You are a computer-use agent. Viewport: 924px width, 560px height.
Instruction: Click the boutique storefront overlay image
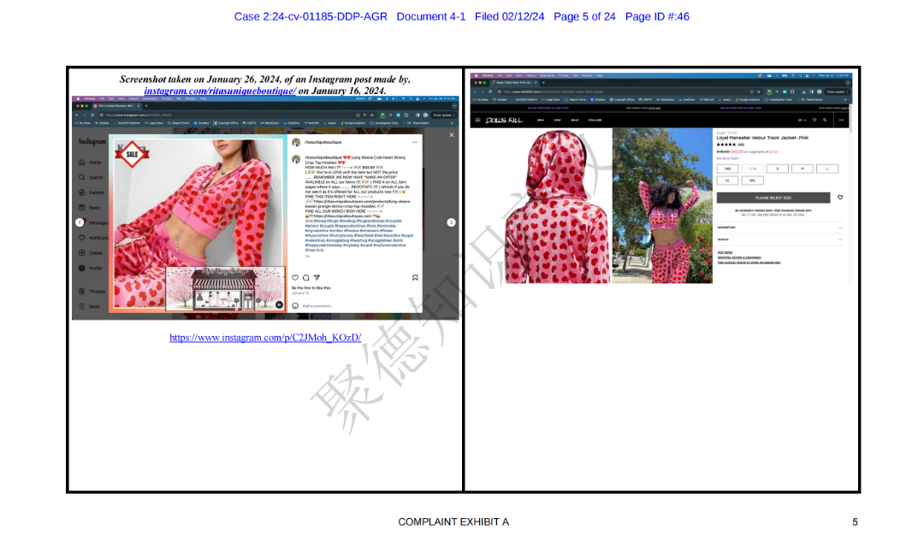[226, 288]
